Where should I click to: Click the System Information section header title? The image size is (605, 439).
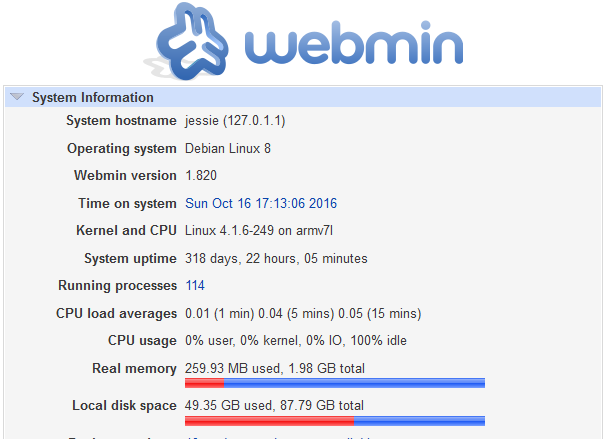(93, 97)
